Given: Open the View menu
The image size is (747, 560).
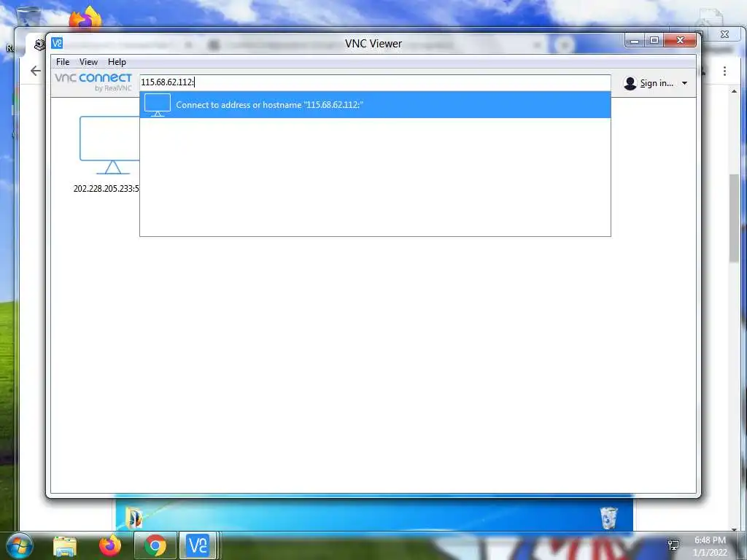Looking at the screenshot, I should [x=88, y=62].
